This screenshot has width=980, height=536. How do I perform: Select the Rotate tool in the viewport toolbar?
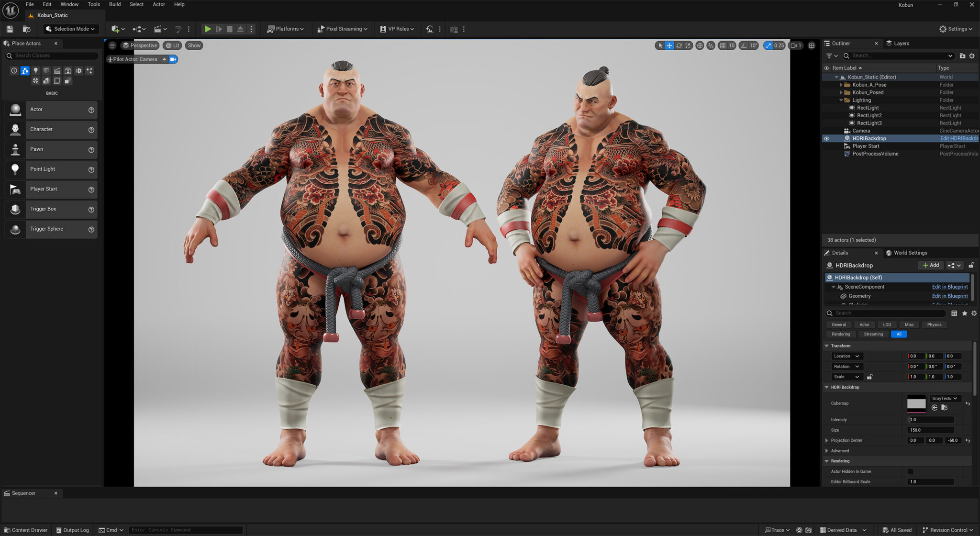click(679, 45)
